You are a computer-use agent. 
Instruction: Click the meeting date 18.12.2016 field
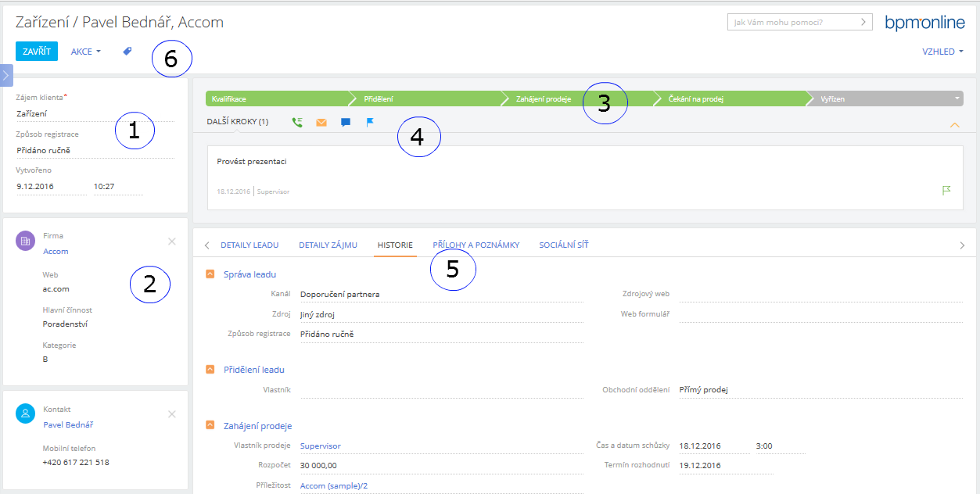coord(714,446)
